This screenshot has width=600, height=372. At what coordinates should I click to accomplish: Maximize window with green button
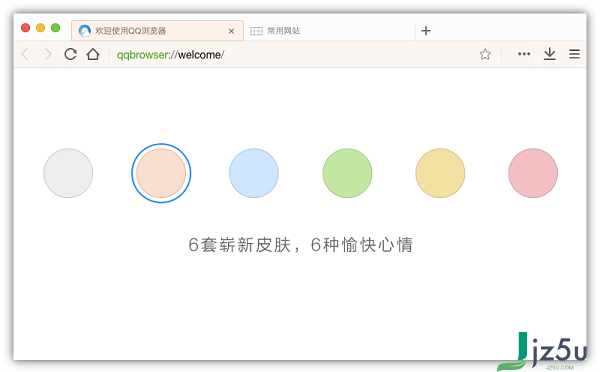pyautogui.click(x=55, y=28)
